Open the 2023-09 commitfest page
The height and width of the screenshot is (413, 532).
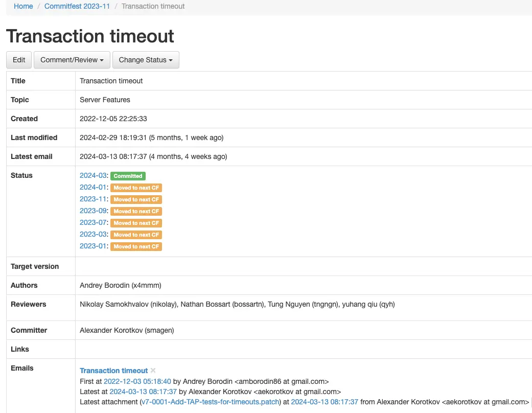point(92,211)
